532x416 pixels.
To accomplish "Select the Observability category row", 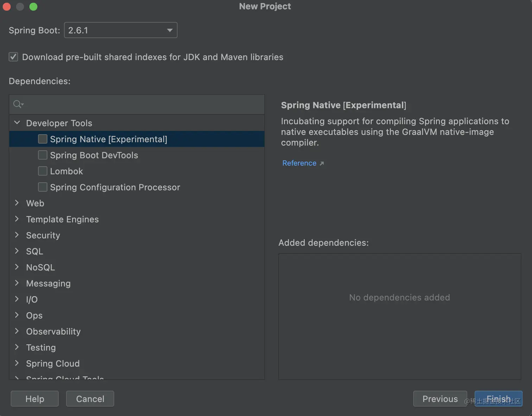I will (x=53, y=332).
